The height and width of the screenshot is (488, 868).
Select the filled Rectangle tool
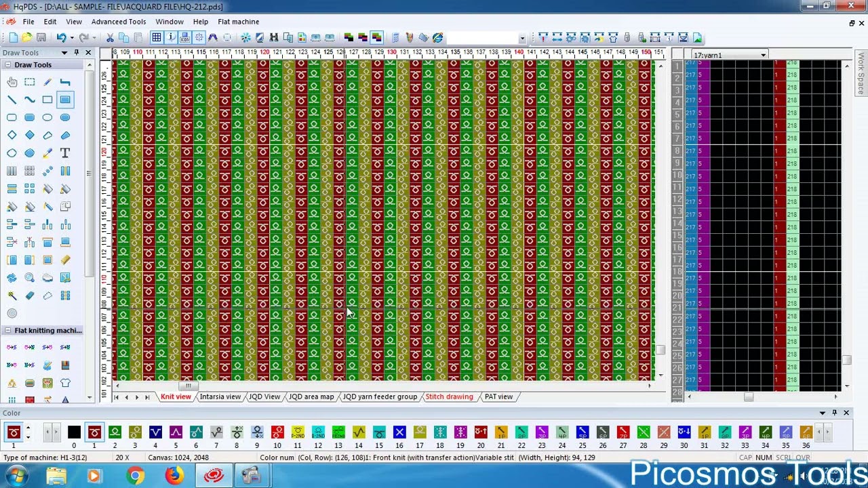tap(65, 100)
